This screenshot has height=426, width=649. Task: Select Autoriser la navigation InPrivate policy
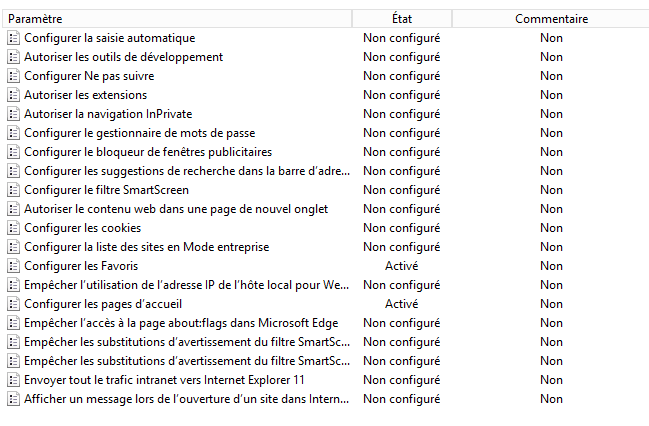point(108,114)
